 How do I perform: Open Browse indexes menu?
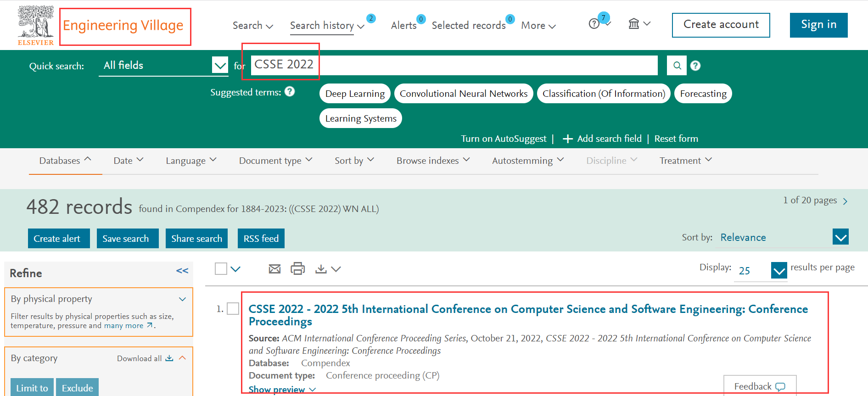(x=433, y=161)
